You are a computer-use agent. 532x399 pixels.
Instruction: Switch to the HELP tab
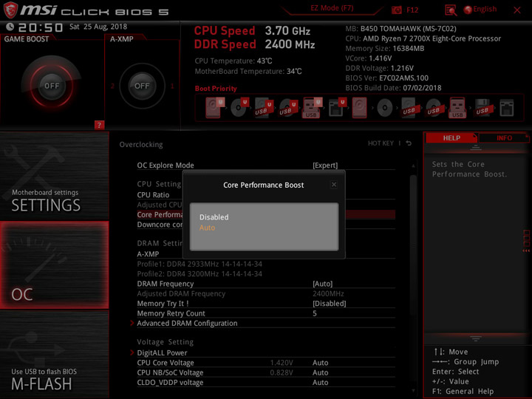click(x=451, y=137)
